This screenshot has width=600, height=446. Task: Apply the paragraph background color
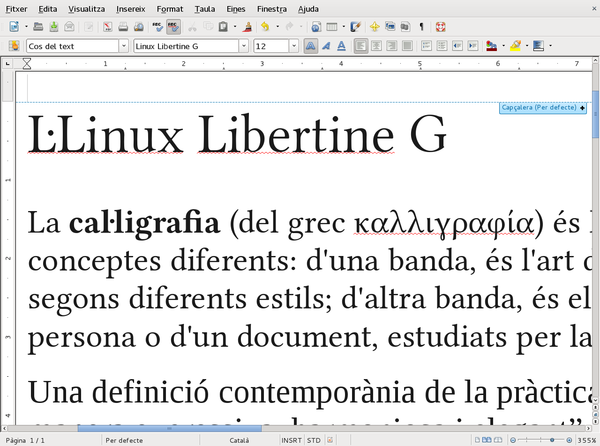pos(539,46)
